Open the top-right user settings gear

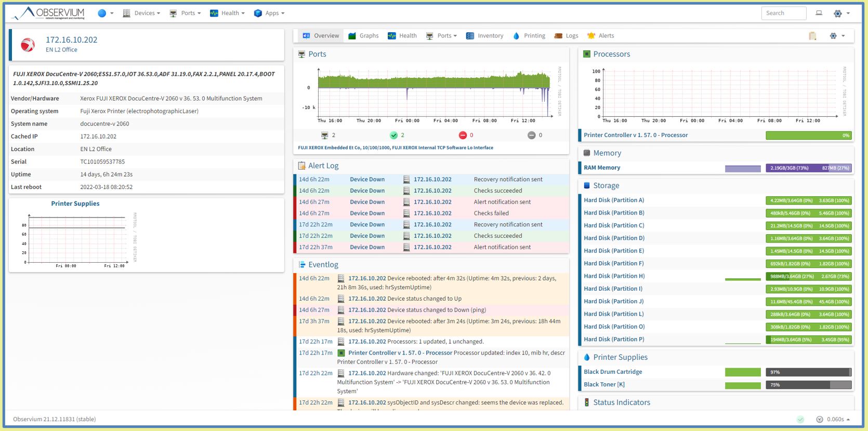click(x=840, y=14)
